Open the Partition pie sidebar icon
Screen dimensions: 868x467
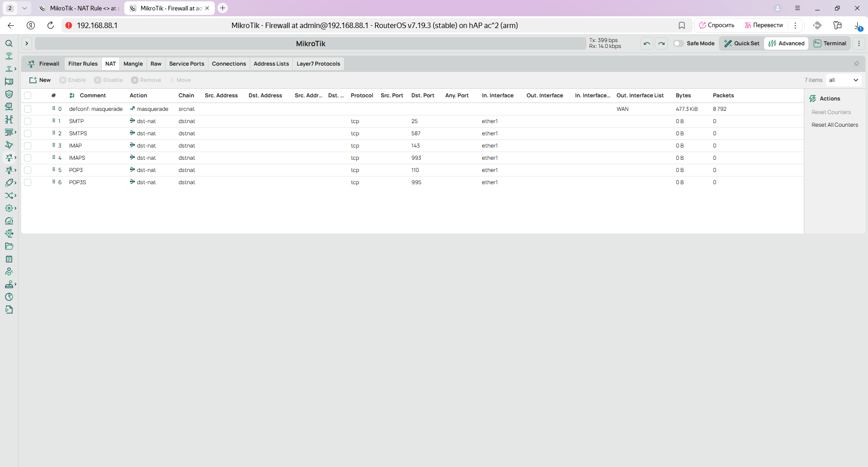9,297
